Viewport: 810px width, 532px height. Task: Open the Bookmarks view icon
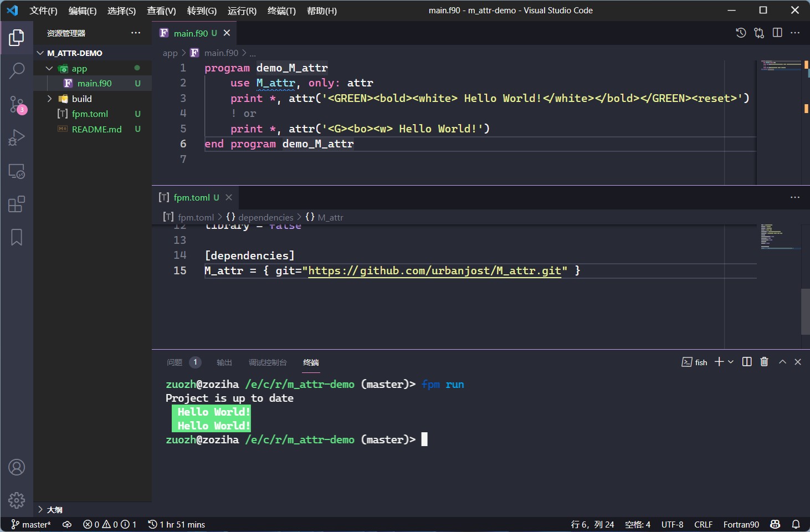point(17,237)
